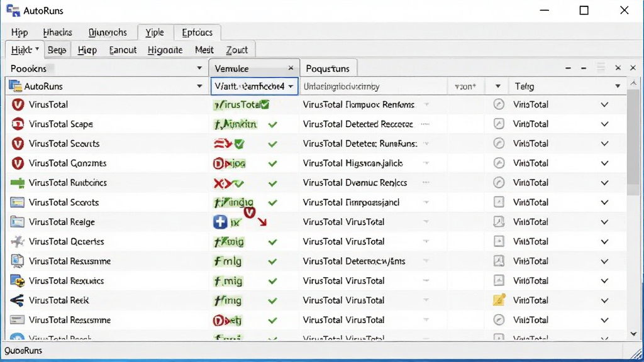Click the square status icon in Realge row
This screenshot has width=644, height=362.
click(499, 222)
